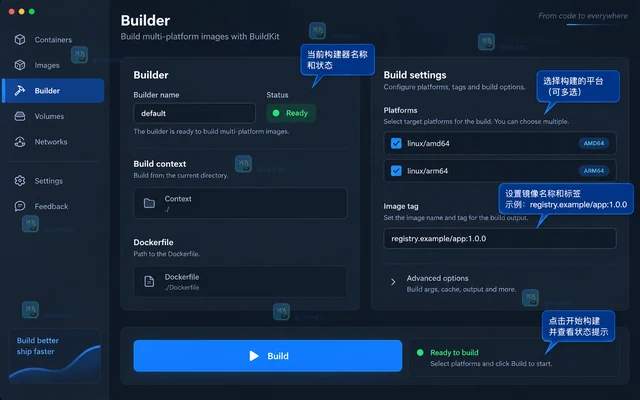The image size is (640, 400).
Task: Click the "Build settings" heading
Action: 415,75
